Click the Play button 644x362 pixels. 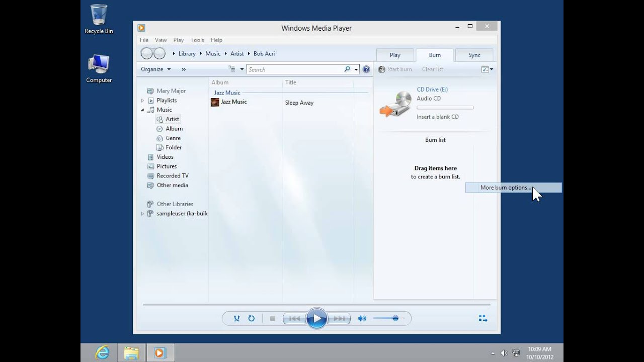coord(316,318)
